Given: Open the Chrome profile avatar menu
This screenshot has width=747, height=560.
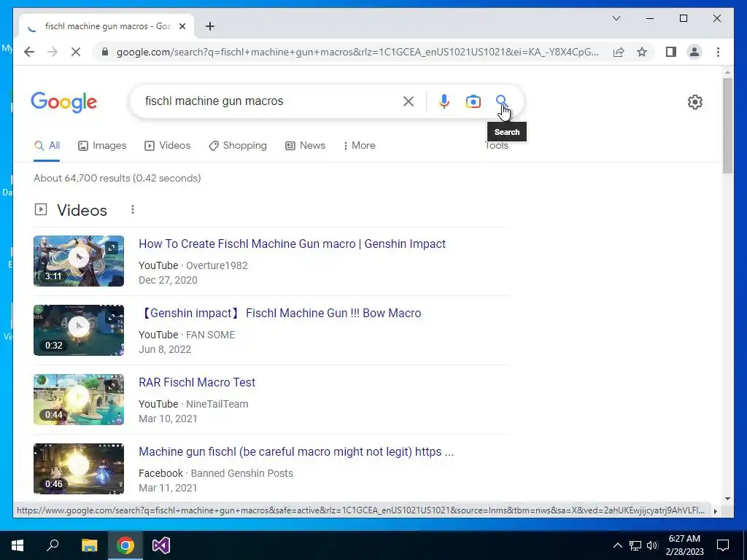Looking at the screenshot, I should coord(694,52).
